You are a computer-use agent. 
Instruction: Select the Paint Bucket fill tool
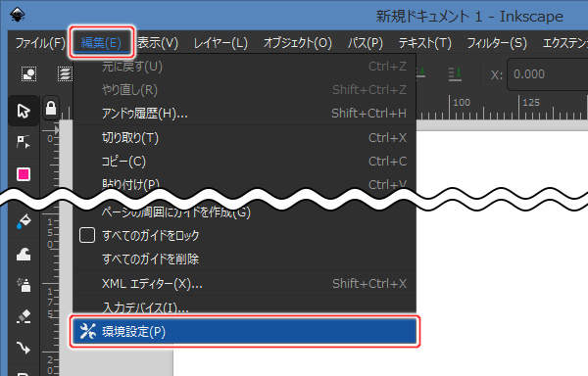pyautogui.click(x=24, y=221)
